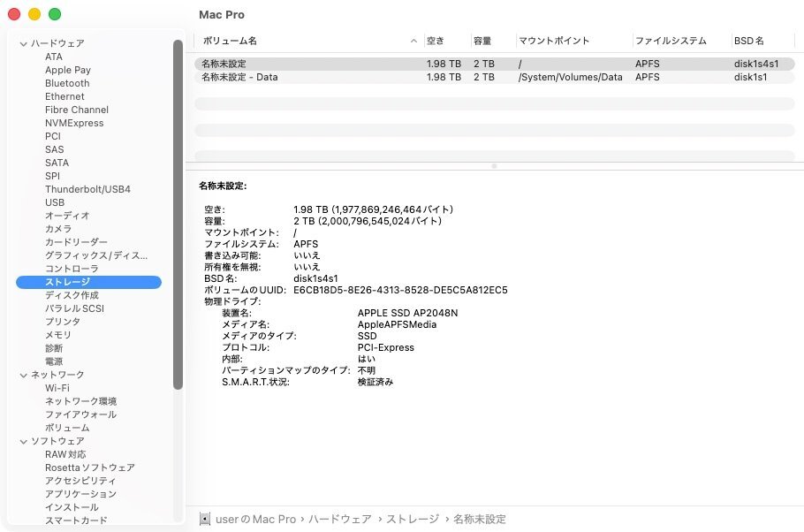Collapse the ハードウェア section chevron
Image resolution: width=804 pixels, height=532 pixels.
23,43
